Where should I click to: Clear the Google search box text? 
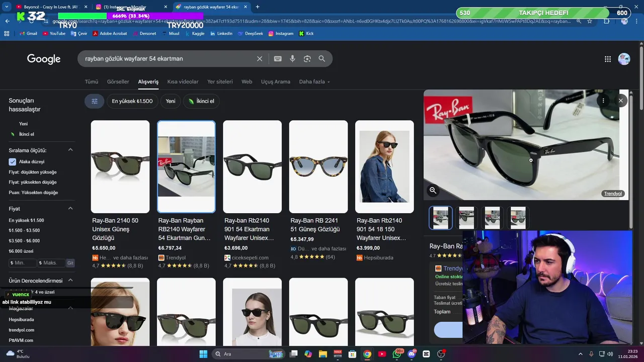260,59
